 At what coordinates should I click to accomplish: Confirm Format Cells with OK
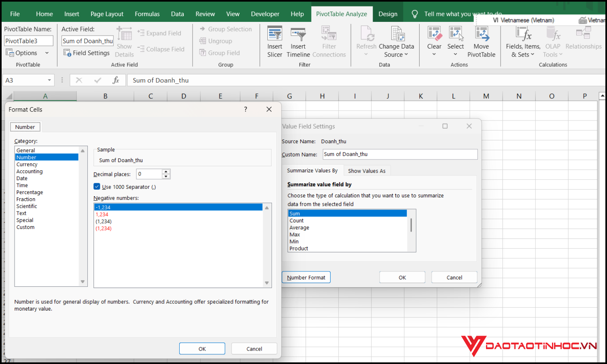point(202,348)
